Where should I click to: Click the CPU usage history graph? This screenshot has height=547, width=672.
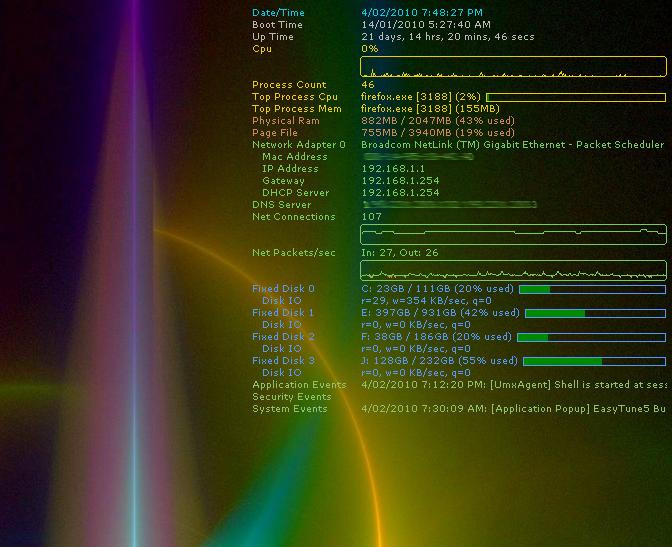[513, 66]
